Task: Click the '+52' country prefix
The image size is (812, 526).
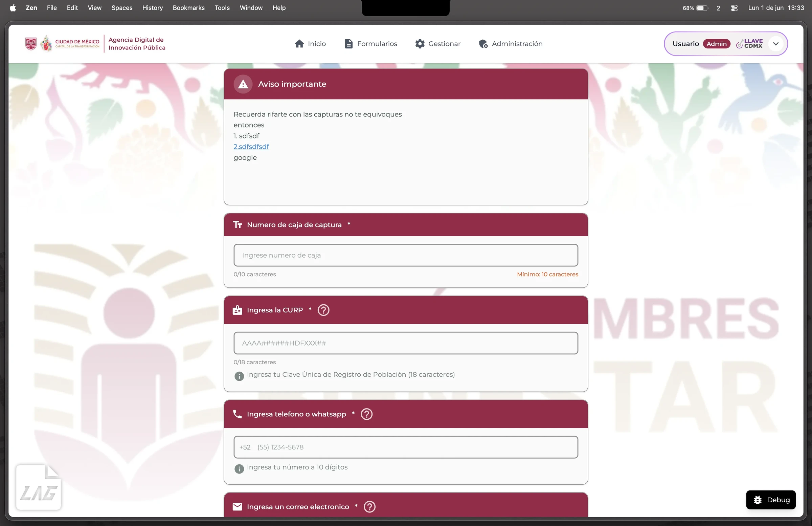Action: (245, 447)
